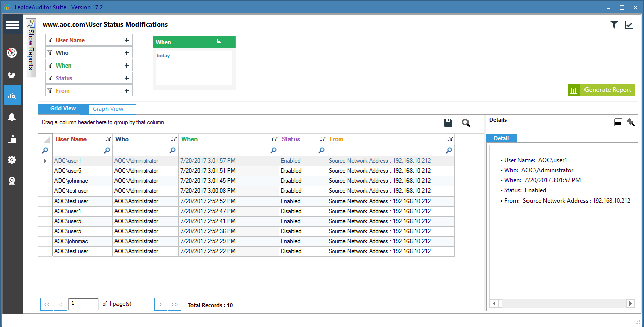Select row AOC\test user at 2:52:22 PM
Viewport: 644px width, 327px height.
[246, 251]
